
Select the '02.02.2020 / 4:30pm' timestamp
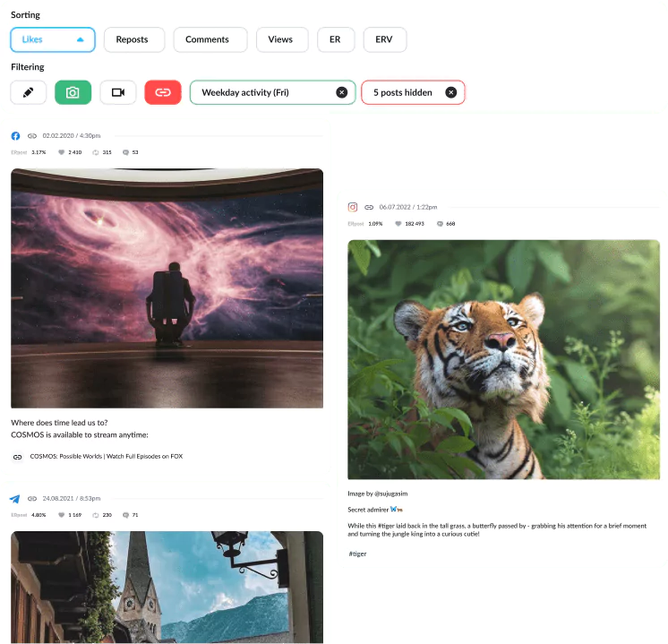click(x=72, y=136)
